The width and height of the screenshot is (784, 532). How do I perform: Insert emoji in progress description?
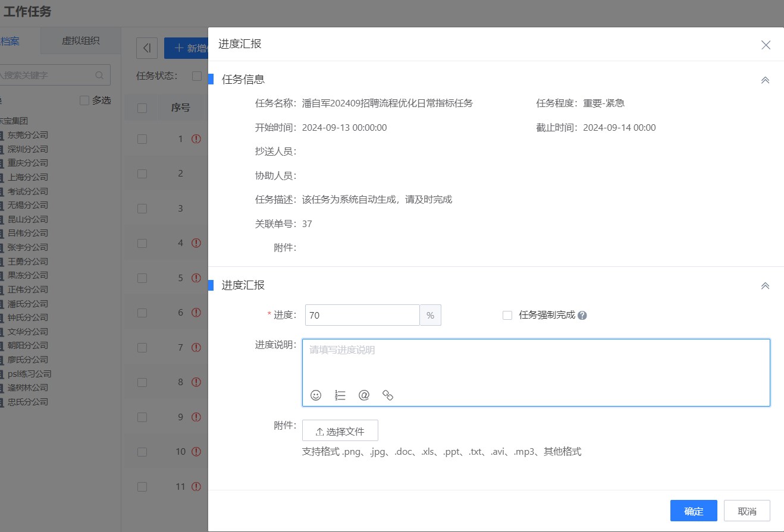click(316, 395)
